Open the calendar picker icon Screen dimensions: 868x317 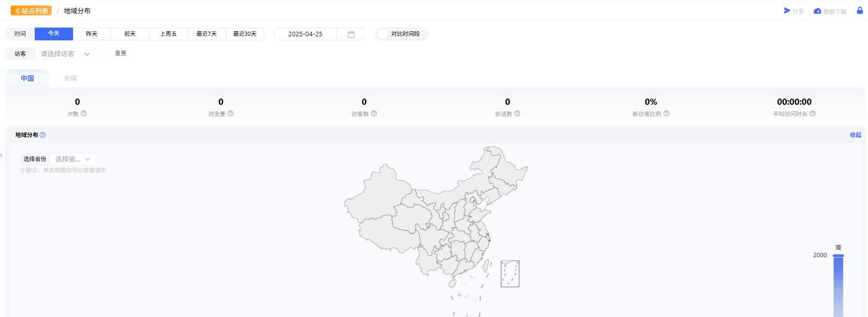tap(351, 34)
